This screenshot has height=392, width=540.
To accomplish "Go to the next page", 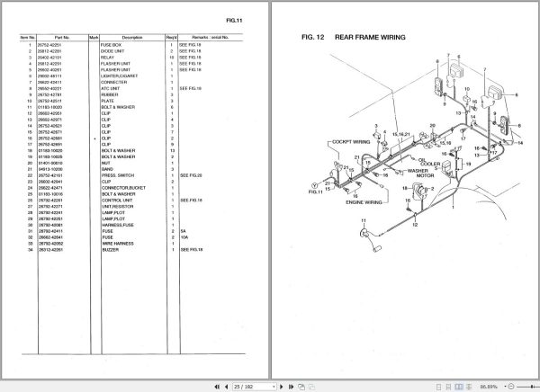I will pyautogui.click(x=282, y=387).
